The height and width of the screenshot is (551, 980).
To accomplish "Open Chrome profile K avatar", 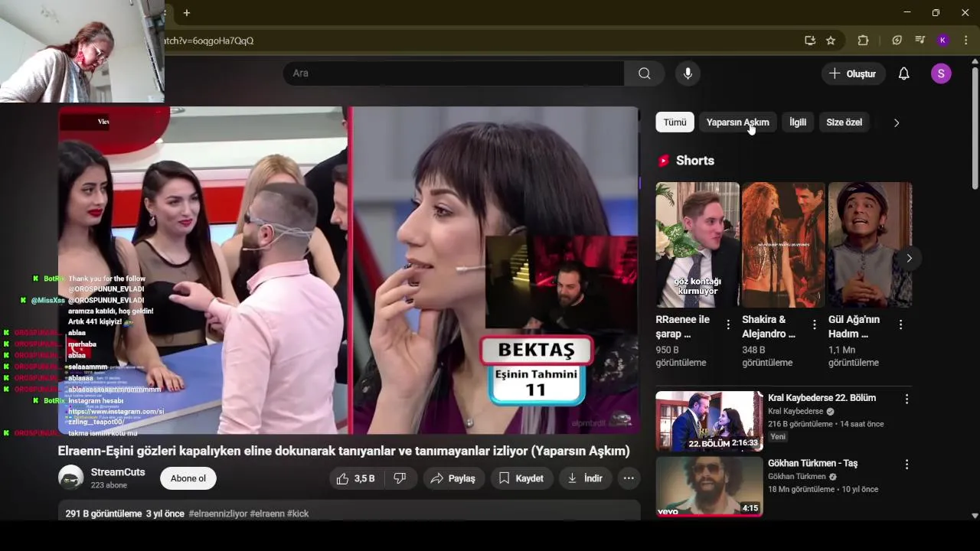I will click(943, 41).
